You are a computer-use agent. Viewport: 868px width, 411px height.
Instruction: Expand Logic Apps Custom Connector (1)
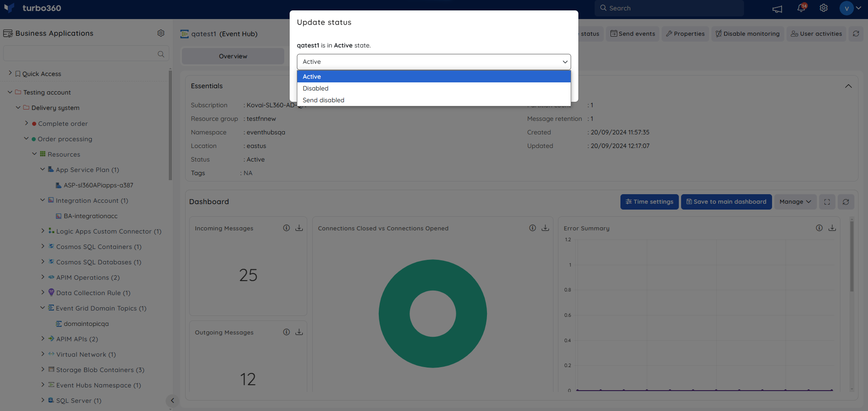point(43,230)
